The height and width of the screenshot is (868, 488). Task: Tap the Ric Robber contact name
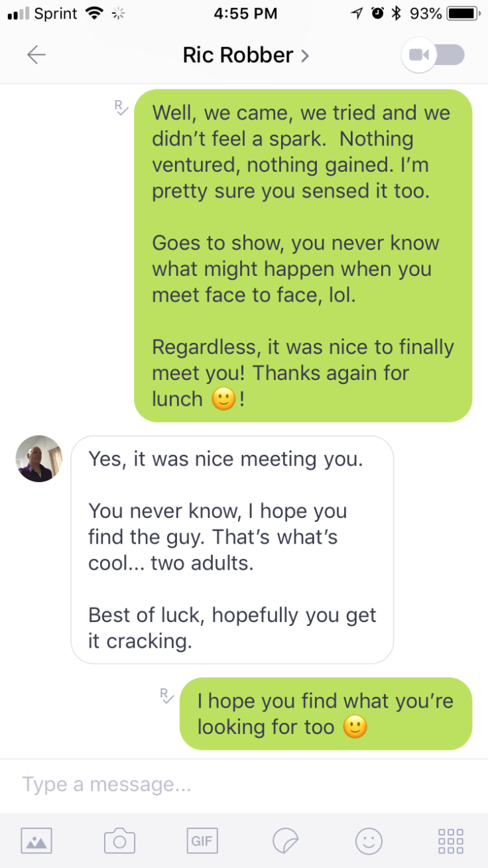point(237,55)
